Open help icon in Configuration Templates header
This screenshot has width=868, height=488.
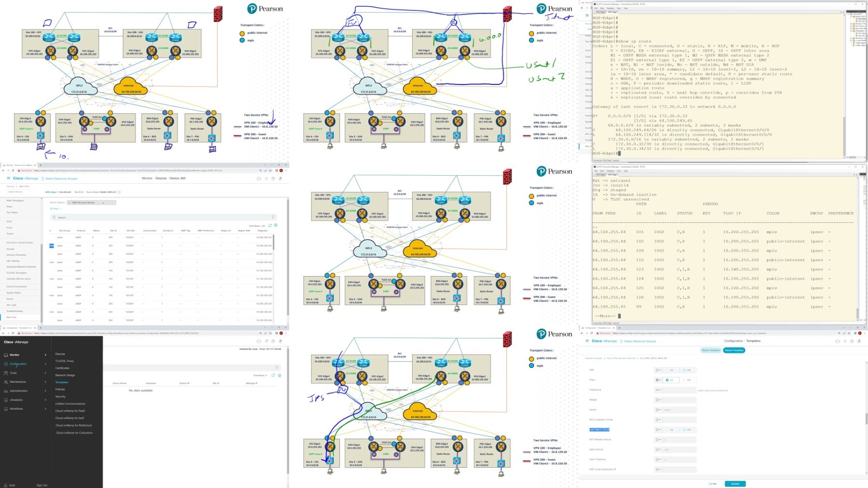852,341
